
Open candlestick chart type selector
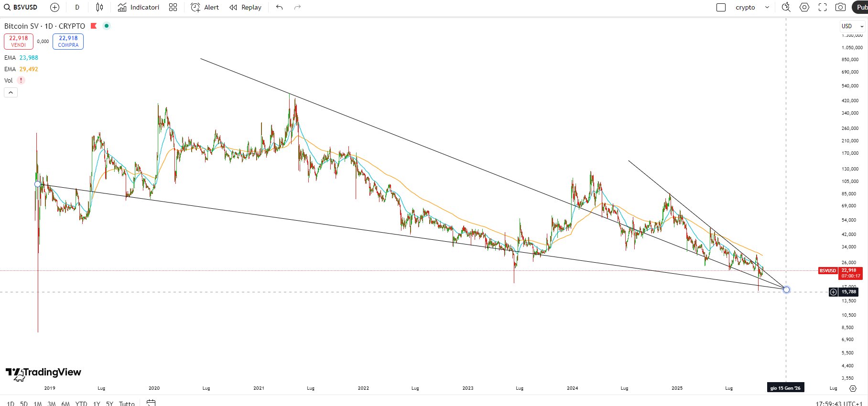coord(99,7)
